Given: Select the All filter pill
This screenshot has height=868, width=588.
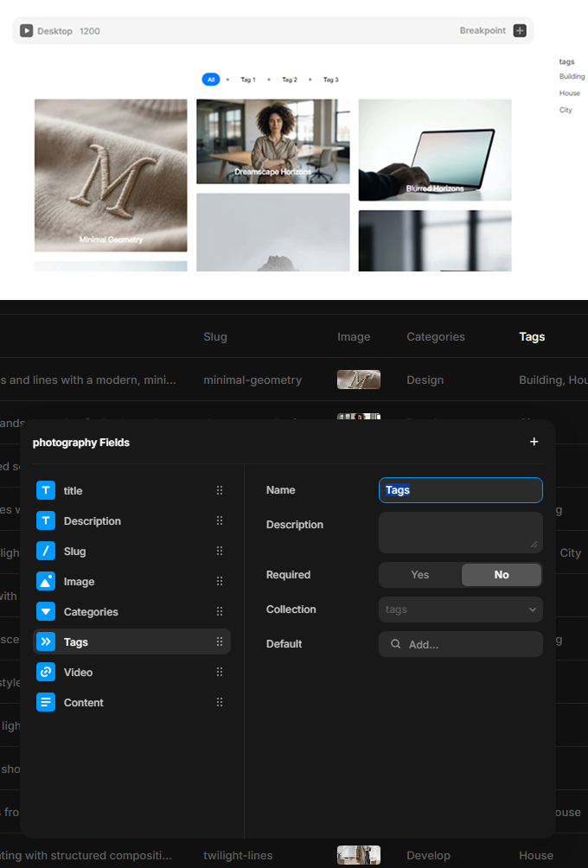Looking at the screenshot, I should (x=210, y=80).
